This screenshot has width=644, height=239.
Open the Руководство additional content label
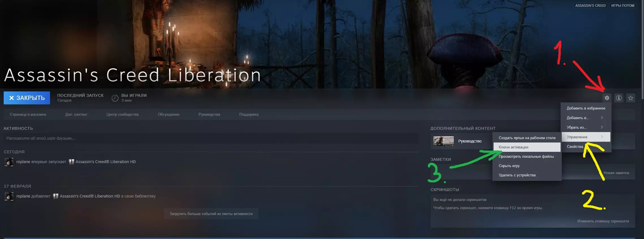(470, 141)
